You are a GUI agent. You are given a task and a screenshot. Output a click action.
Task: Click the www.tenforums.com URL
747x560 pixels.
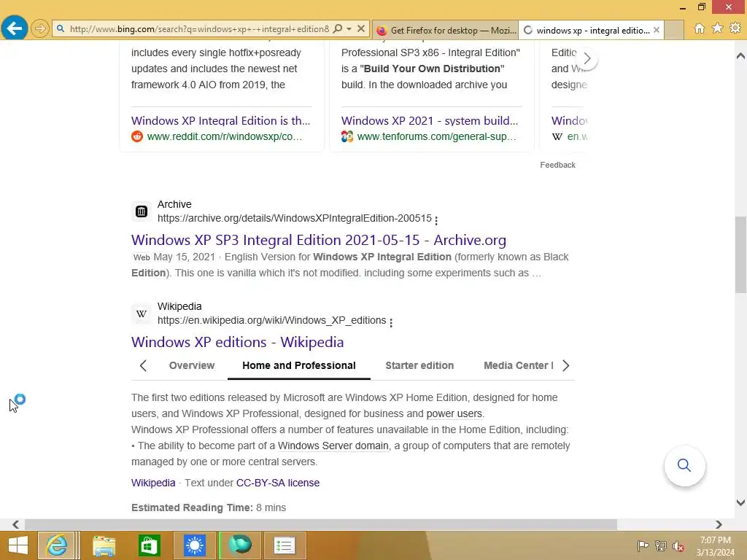click(436, 136)
